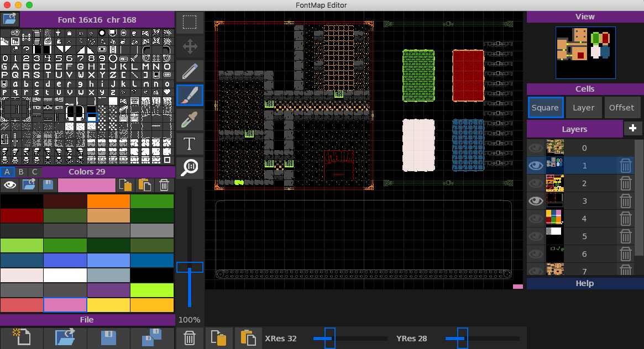644x349 pixels.
Task: Expand the Help panel header
Action: pyautogui.click(x=585, y=283)
